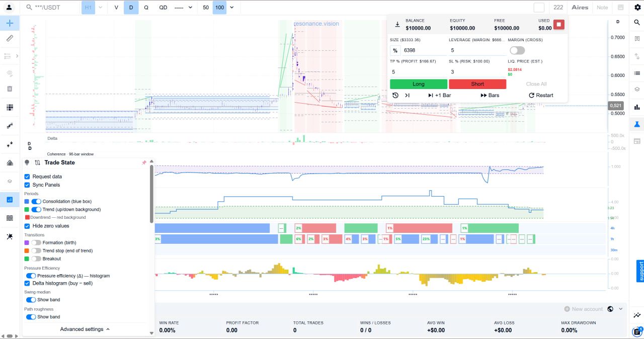Open the list icon in right sidebar
The height and width of the screenshot is (339, 644).
pyautogui.click(x=637, y=73)
